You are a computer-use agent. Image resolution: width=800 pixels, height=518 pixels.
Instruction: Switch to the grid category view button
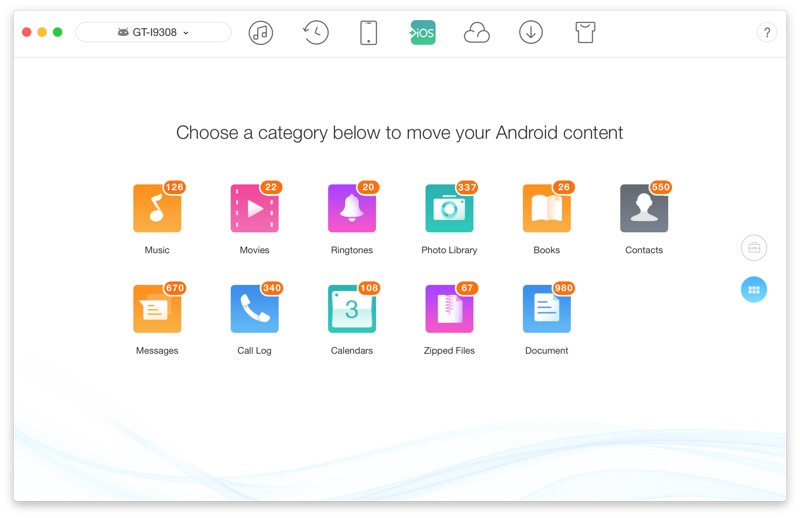754,289
